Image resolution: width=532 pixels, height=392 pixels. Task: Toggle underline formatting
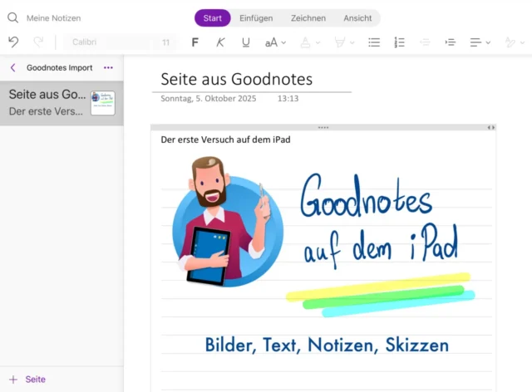(245, 42)
